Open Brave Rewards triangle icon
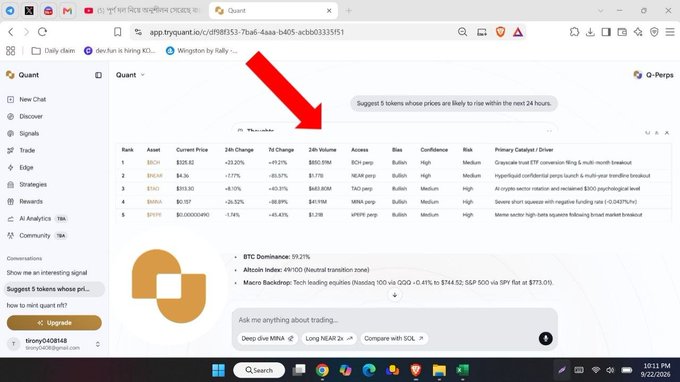The width and height of the screenshot is (680, 382). [x=518, y=32]
